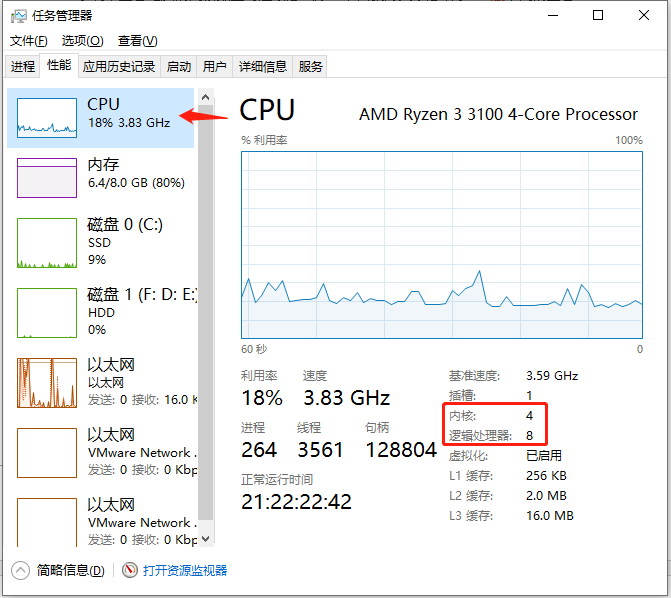Open the 选项(O) menu
The height and width of the screenshot is (598, 671).
(x=82, y=41)
